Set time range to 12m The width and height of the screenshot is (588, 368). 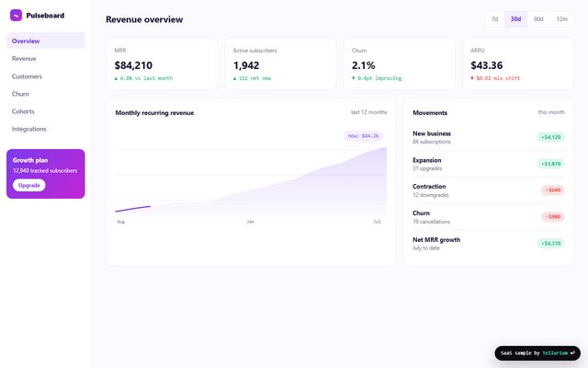click(x=561, y=19)
